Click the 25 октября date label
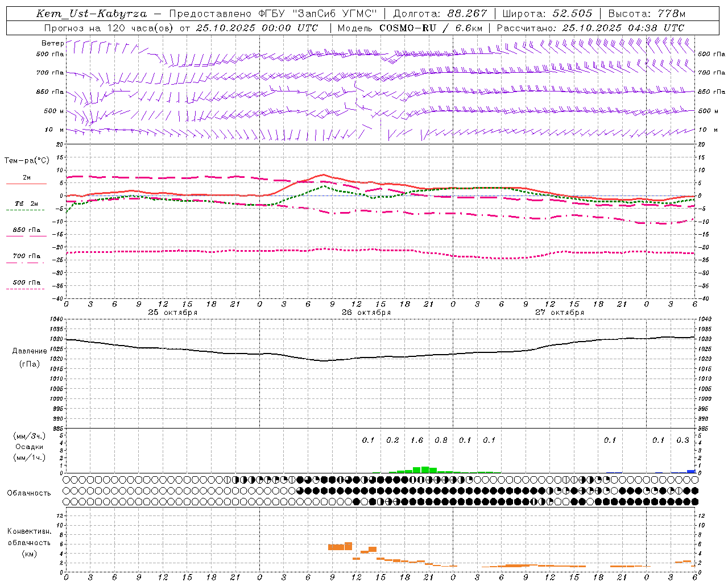This screenshot has height=582, width=728. click(x=173, y=313)
